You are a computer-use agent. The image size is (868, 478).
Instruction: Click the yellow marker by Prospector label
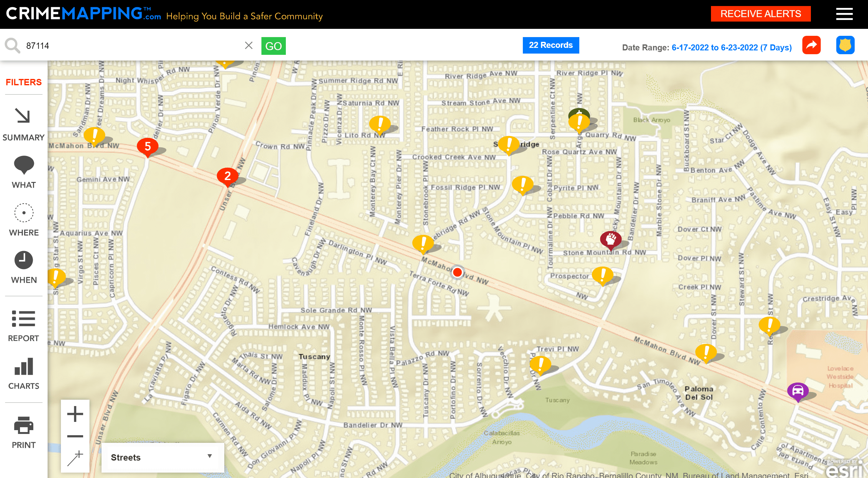click(602, 276)
